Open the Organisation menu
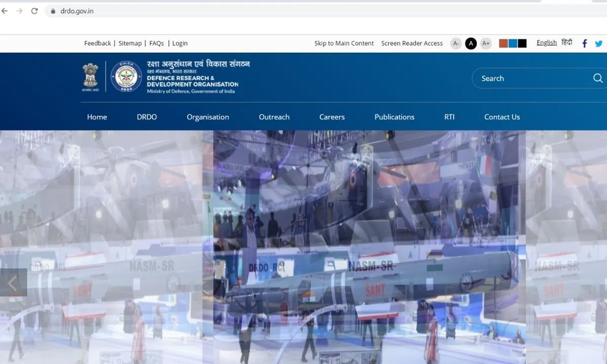Screen dimensions: 607x364 [208, 117]
